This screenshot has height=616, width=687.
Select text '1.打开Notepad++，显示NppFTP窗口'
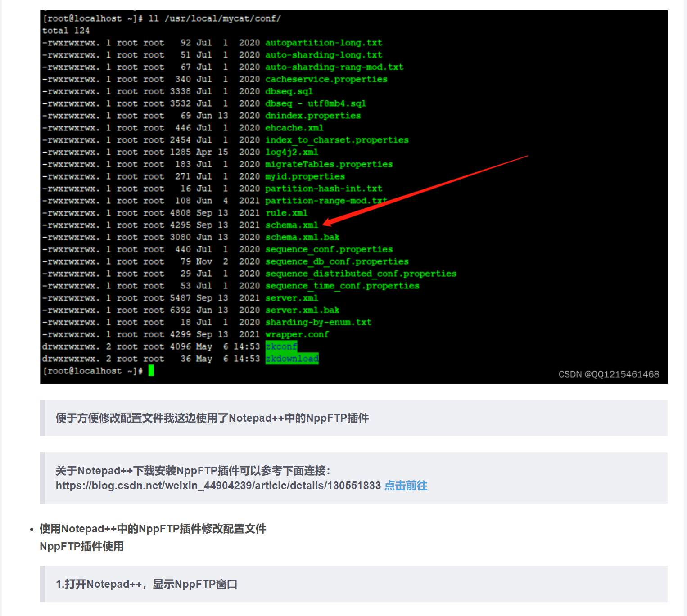(146, 584)
